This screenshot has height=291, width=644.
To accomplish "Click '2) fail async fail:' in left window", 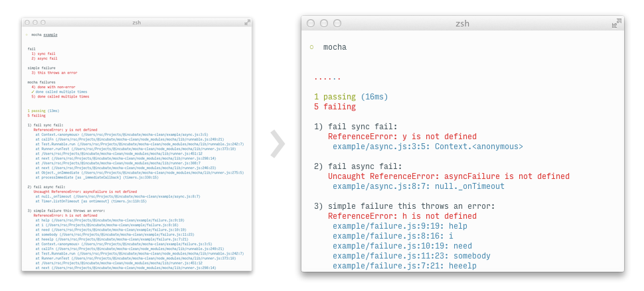I will click(47, 187).
